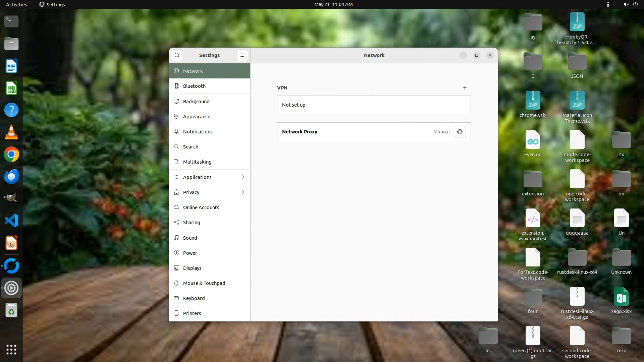Click the 'Not set up' VPN row
Viewport: 644px width, 362px height.
click(x=374, y=105)
